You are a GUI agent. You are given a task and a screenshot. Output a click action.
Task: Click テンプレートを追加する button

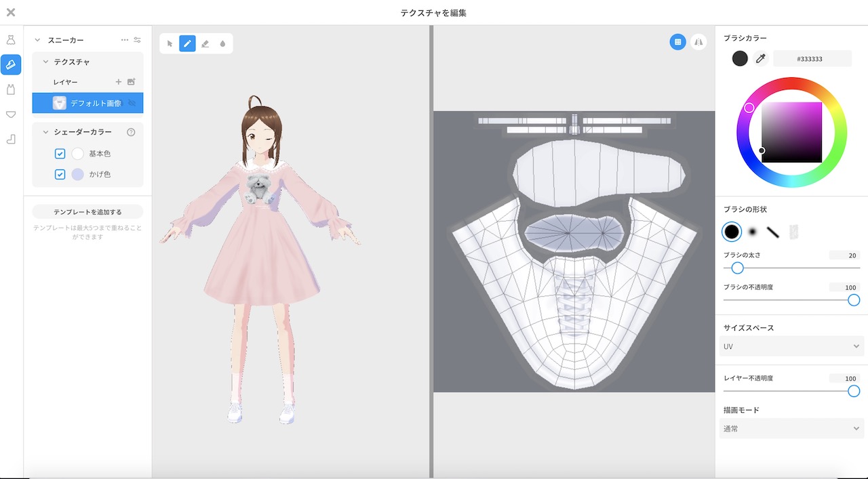click(87, 211)
